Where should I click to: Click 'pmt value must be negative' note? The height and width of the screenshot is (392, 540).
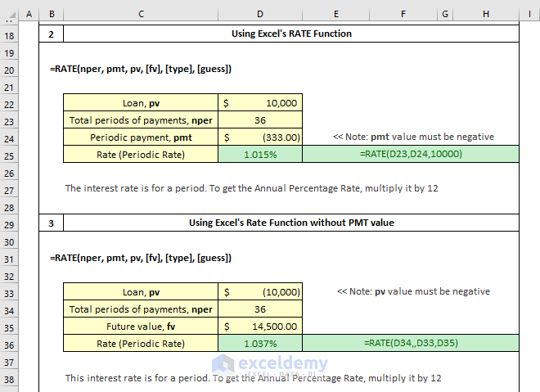coord(413,137)
